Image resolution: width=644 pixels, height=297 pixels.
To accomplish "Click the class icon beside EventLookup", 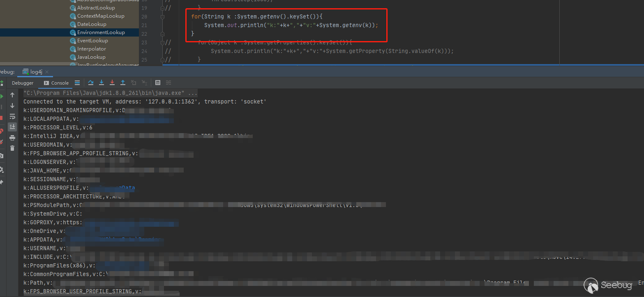I will pyautogui.click(x=73, y=41).
